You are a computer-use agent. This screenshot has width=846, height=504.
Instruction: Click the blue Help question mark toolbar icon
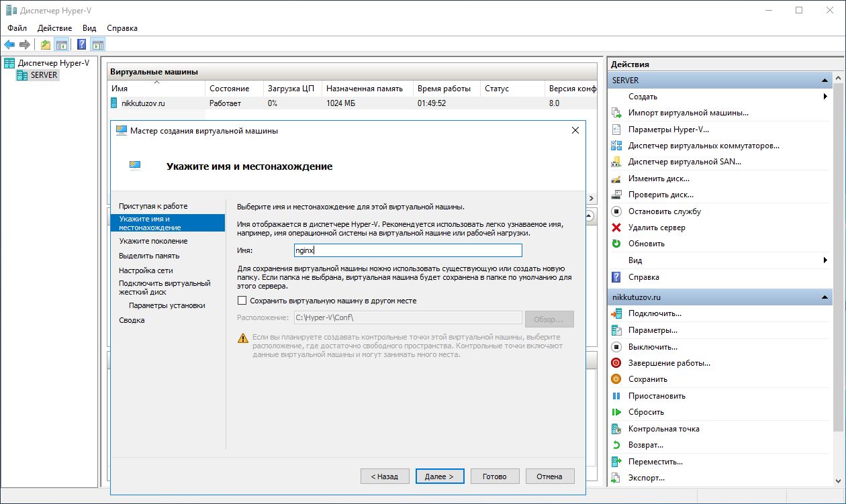pyautogui.click(x=81, y=45)
